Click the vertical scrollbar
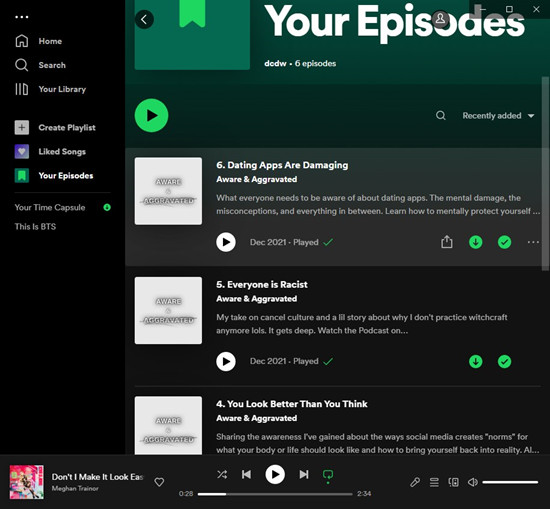The image size is (550, 509). [545, 174]
